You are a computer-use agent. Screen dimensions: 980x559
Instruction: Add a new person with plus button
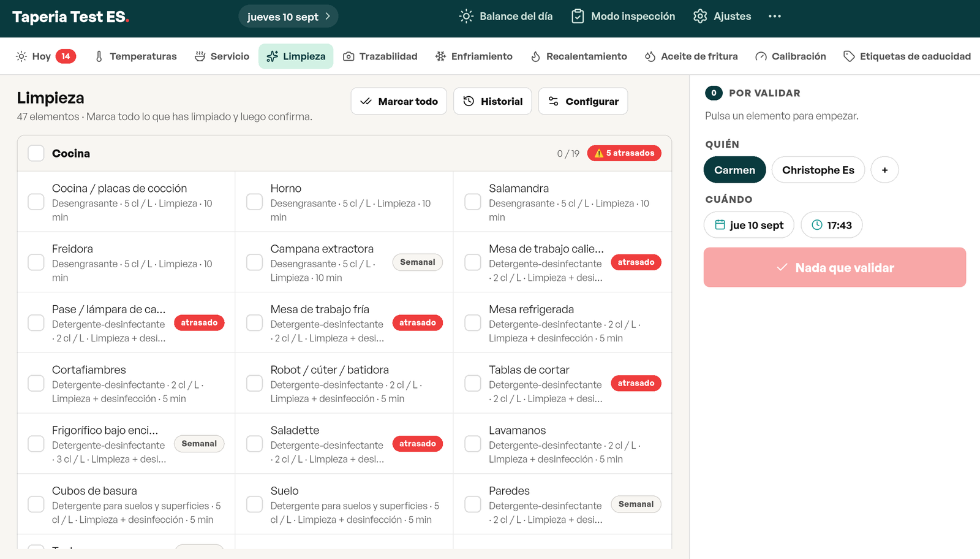tap(884, 170)
